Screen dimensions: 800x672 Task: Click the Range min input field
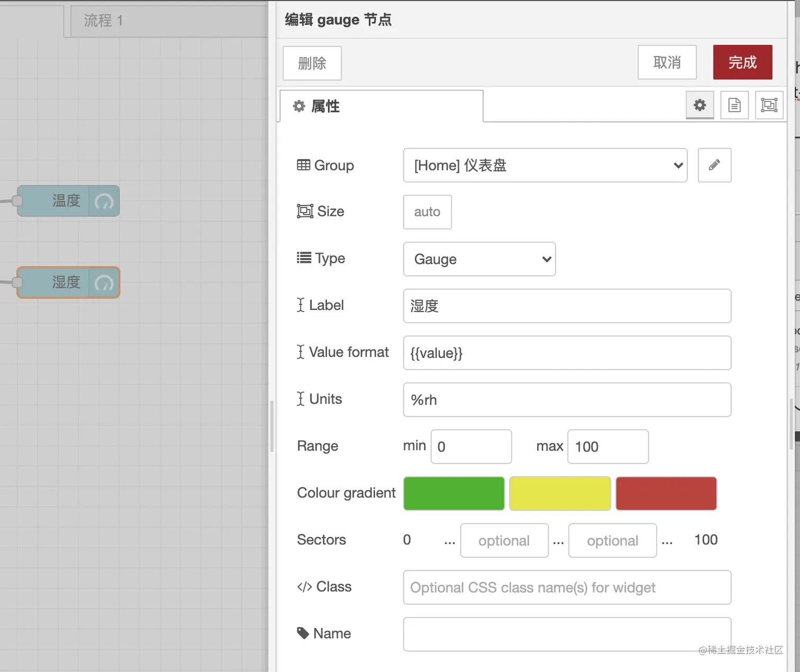pyautogui.click(x=471, y=447)
